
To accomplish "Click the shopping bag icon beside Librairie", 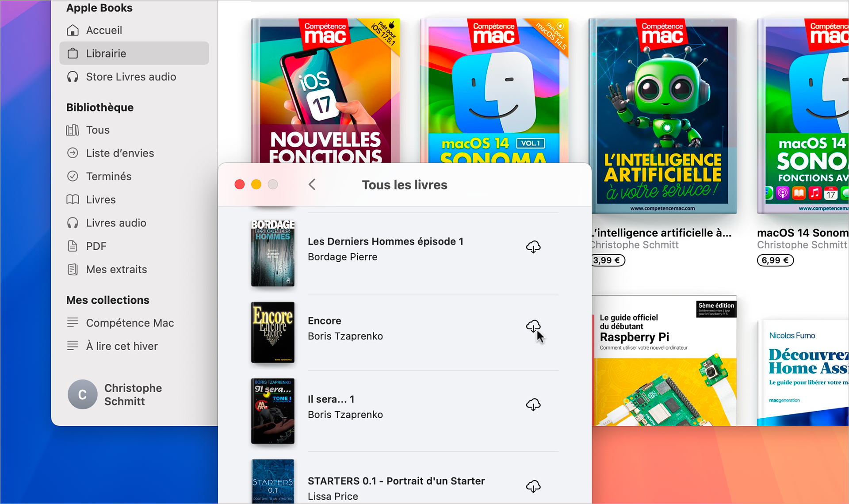I will pos(73,53).
